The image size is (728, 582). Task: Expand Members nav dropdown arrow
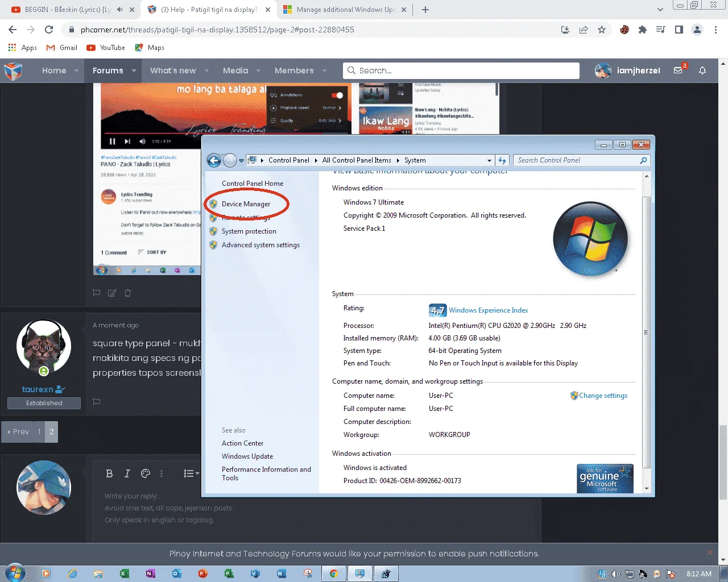coord(325,71)
